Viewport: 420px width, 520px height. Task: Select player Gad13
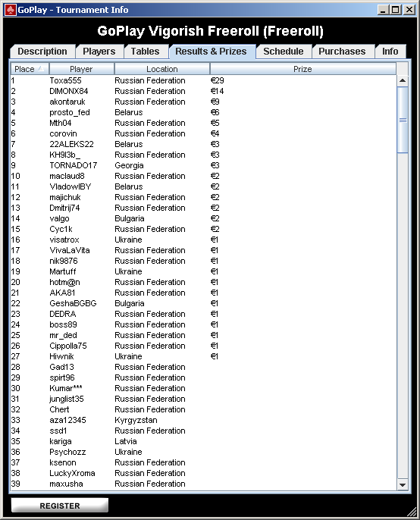pos(61,367)
